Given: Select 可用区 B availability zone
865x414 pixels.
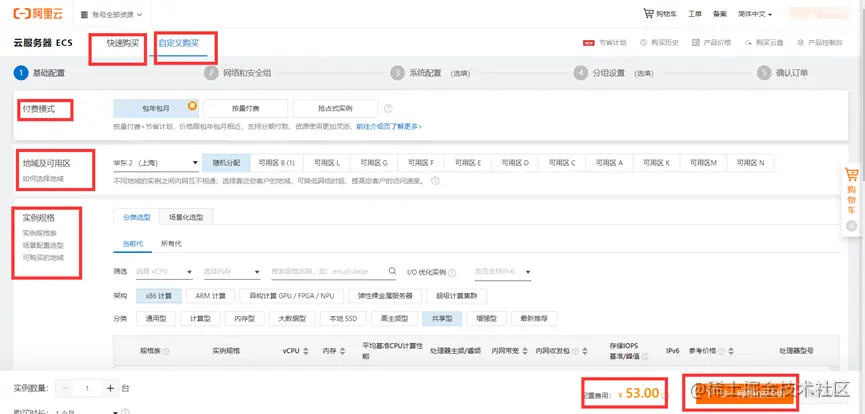Looking at the screenshot, I should pos(276,163).
